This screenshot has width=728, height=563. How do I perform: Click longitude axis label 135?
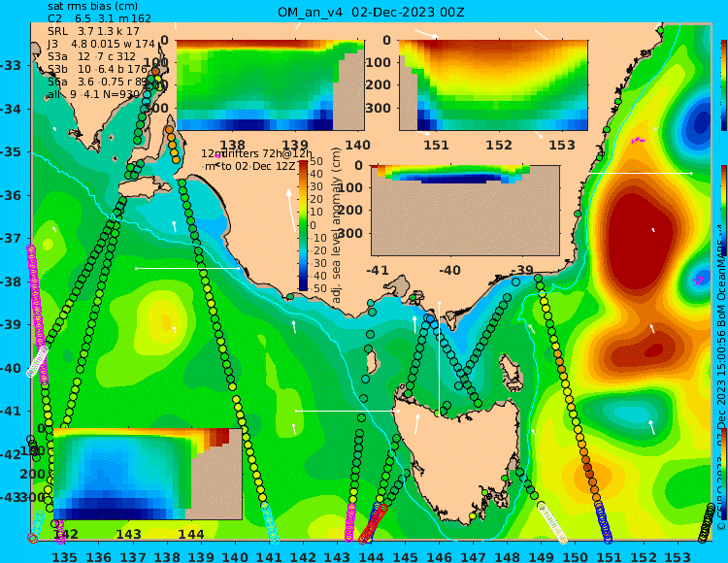pyautogui.click(x=64, y=556)
